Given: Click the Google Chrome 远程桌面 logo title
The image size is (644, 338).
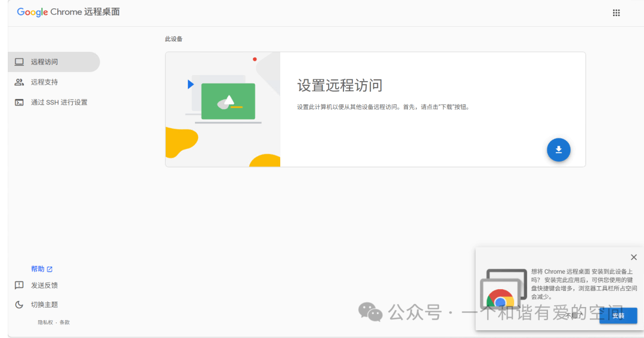Looking at the screenshot, I should point(68,12).
